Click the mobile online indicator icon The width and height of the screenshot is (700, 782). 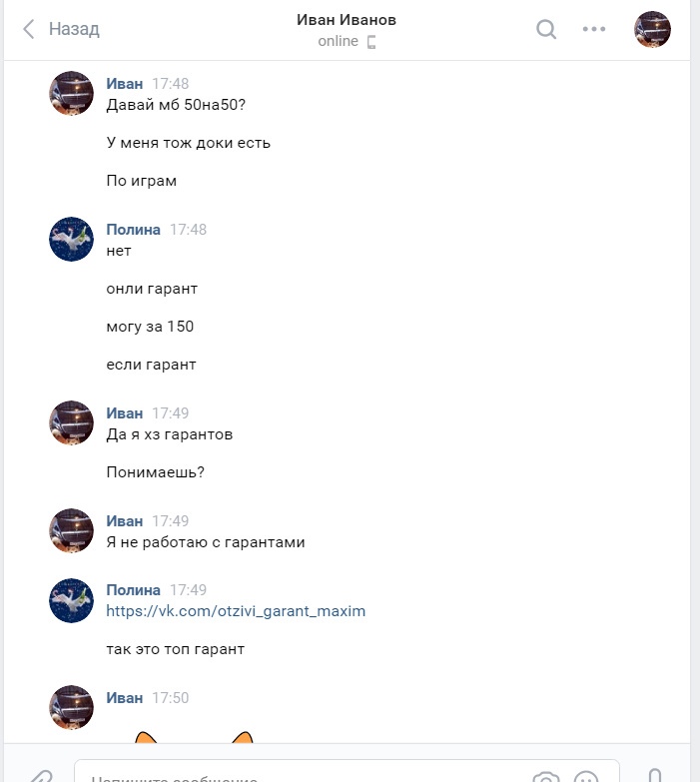click(370, 42)
